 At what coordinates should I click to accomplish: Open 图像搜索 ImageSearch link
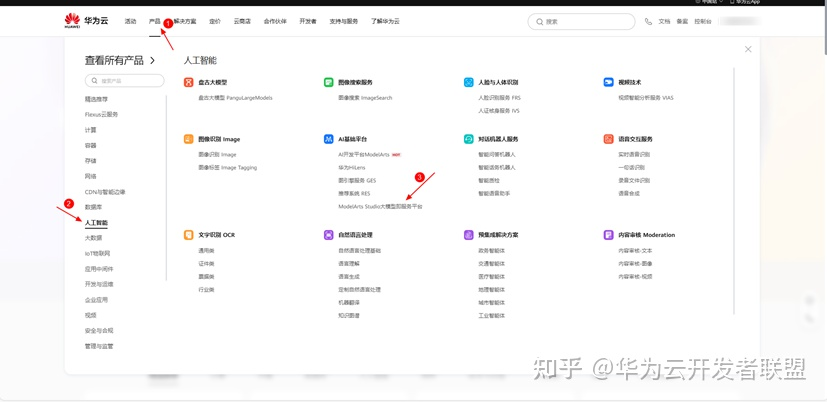[365, 98]
